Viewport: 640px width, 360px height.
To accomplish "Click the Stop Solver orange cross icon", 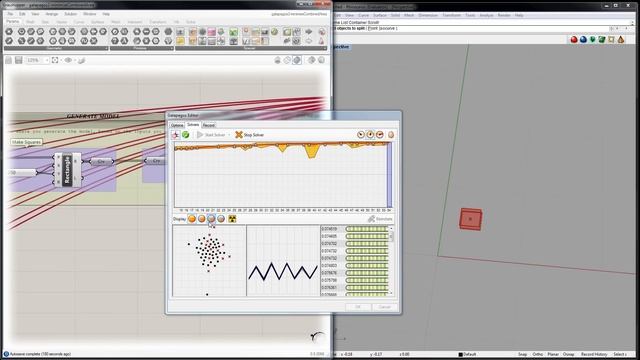I will tap(239, 135).
